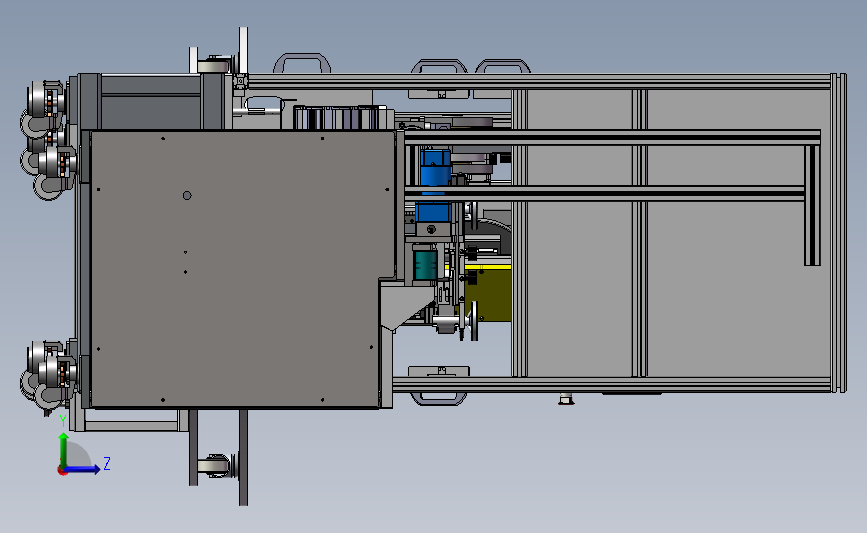Select the carrying handle on the bottom frame rail
The height and width of the screenshot is (533, 867).
pos(439,398)
